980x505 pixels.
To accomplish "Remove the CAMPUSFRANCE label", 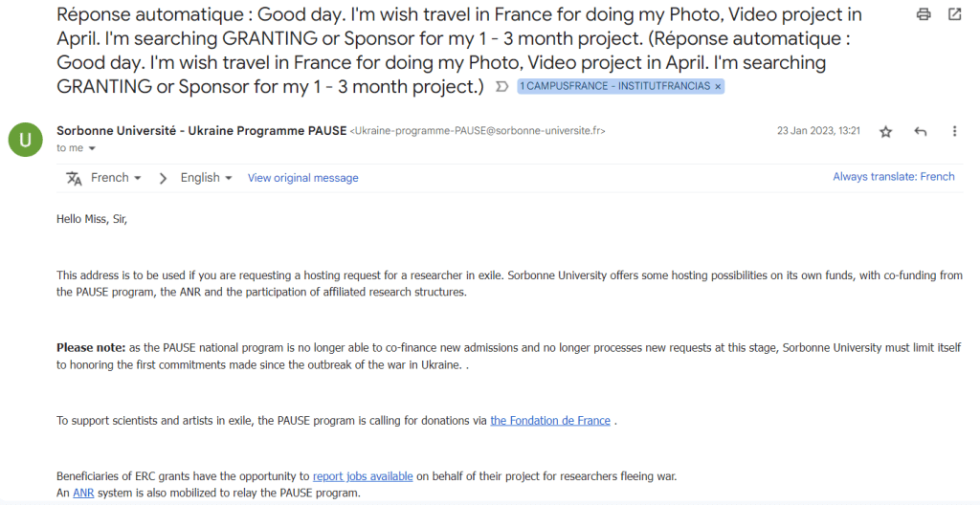I will pyautogui.click(x=719, y=86).
